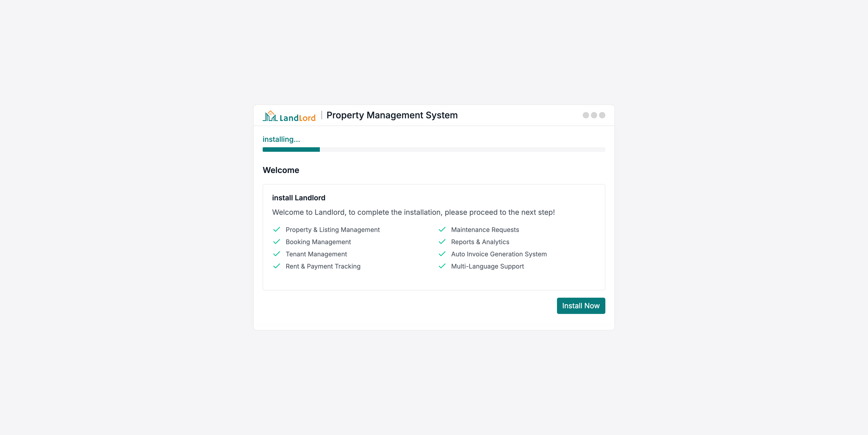Click the first gray dot in header
Viewport: 868px width, 435px height.
click(586, 115)
